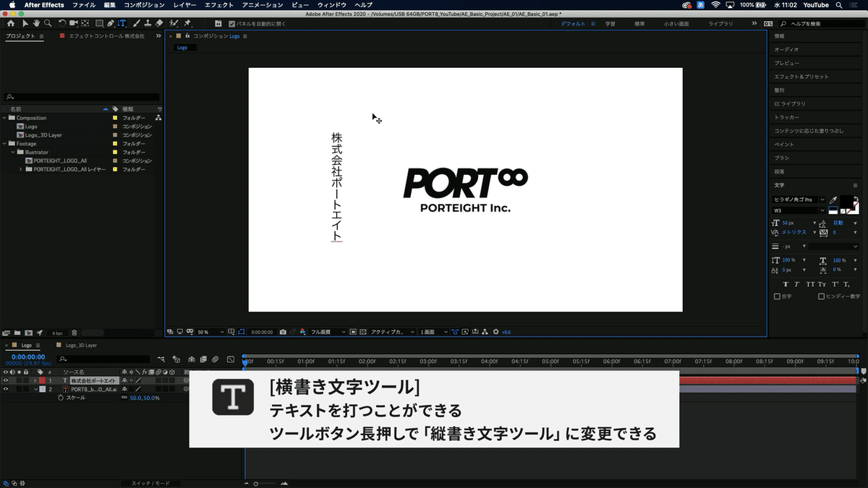The image size is (868, 488).
Task: Select the Horizontal Type tool
Action: (x=122, y=23)
